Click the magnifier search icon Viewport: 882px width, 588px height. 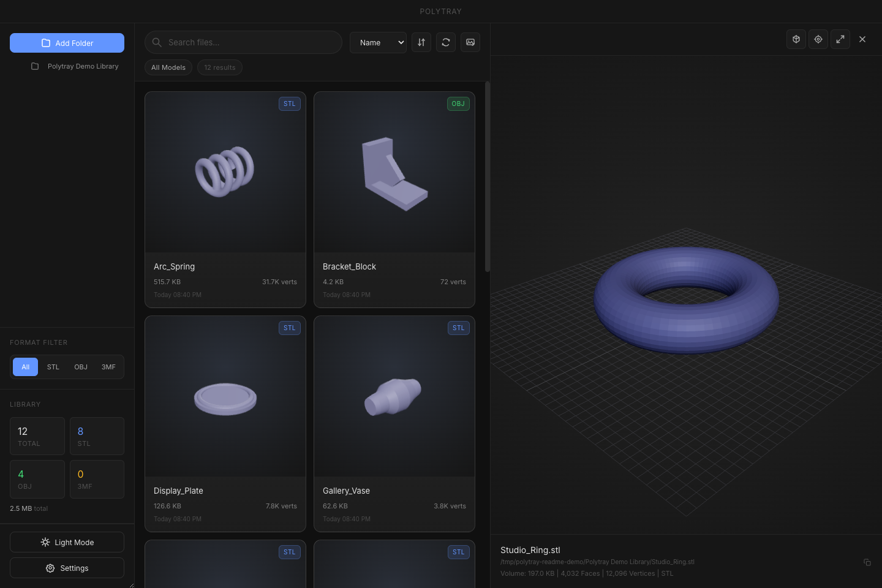pos(157,42)
